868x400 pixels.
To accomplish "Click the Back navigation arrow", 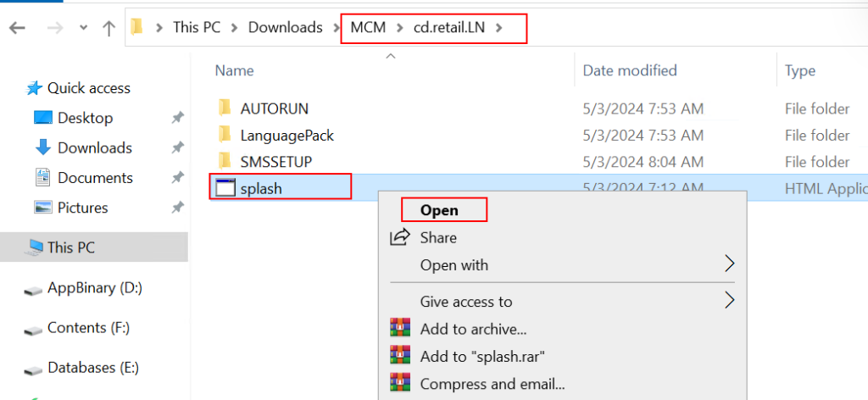I will tap(17, 27).
